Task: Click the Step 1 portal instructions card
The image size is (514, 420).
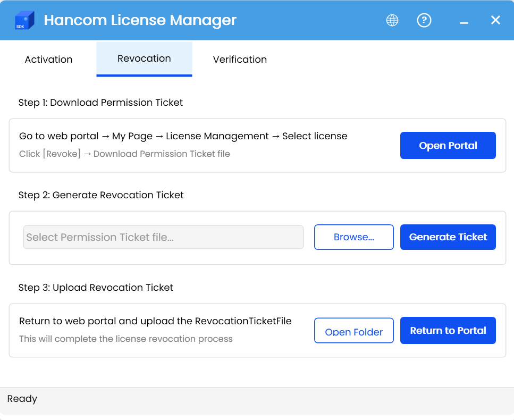Action: tap(183, 136)
